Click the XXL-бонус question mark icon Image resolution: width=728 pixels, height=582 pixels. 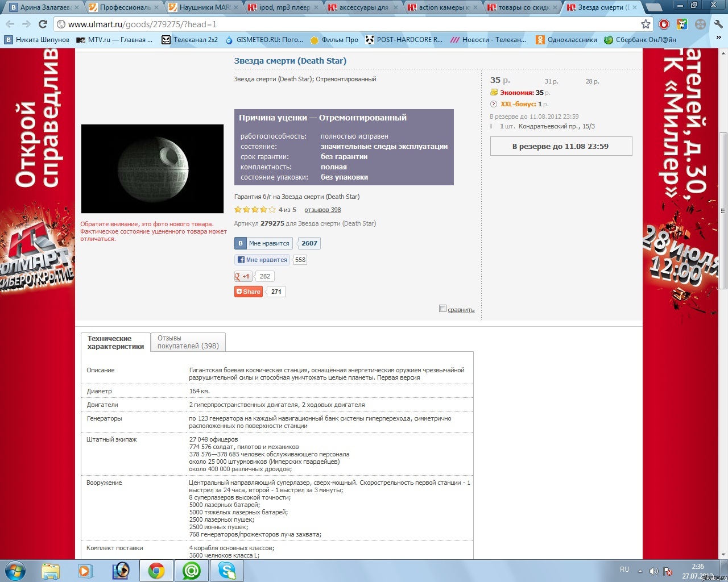(x=494, y=104)
